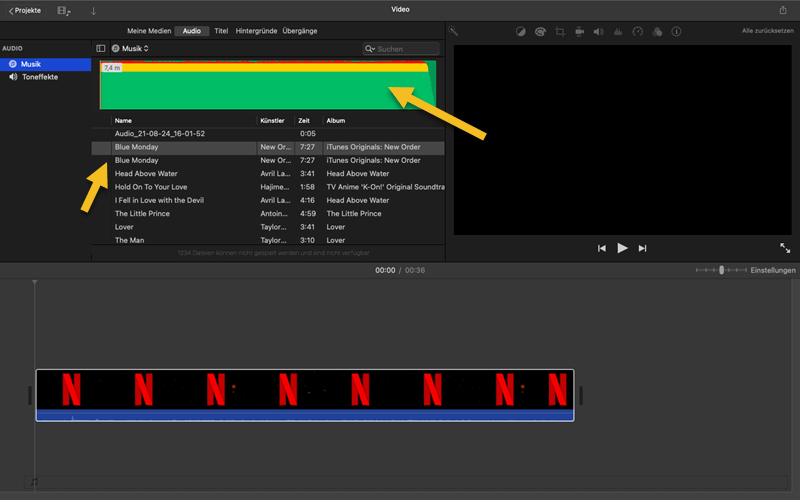Open the color balance tool
This screenshot has width=800, height=500.
tap(521, 31)
